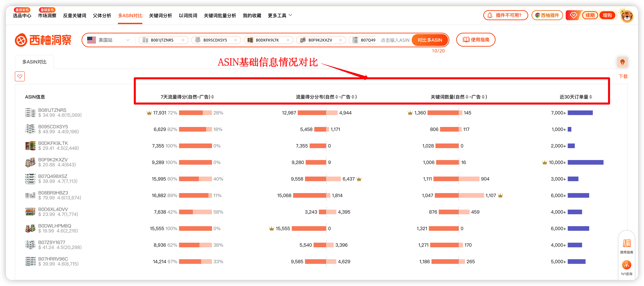Click product thumbnail for B0DKFK9LTK
The image size is (644, 286).
click(x=30, y=146)
